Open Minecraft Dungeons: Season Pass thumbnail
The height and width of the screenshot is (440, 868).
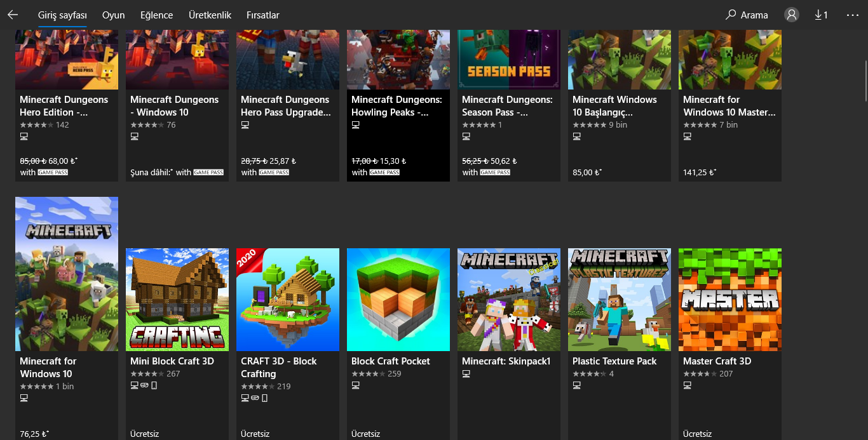(x=509, y=59)
